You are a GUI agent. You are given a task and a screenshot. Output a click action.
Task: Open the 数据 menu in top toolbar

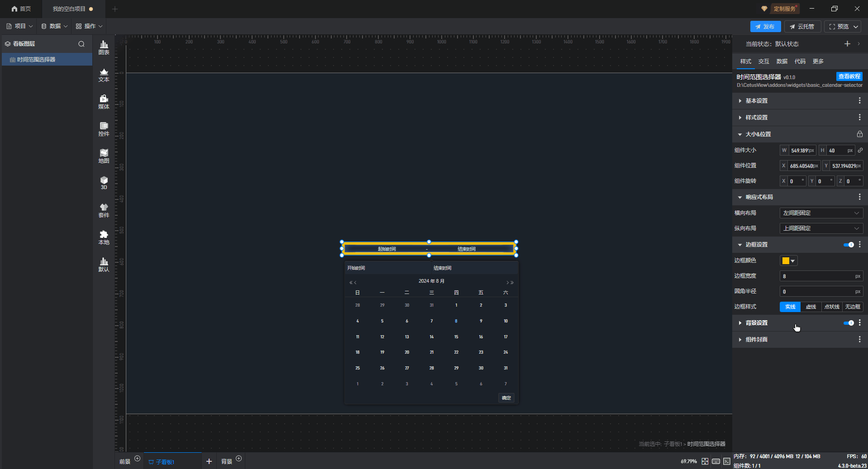(x=54, y=26)
